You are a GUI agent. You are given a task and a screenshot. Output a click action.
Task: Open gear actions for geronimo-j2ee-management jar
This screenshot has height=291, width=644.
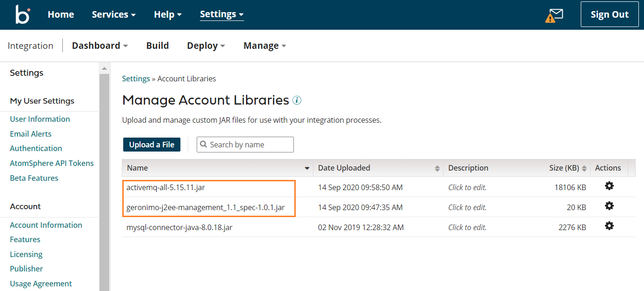tap(609, 206)
